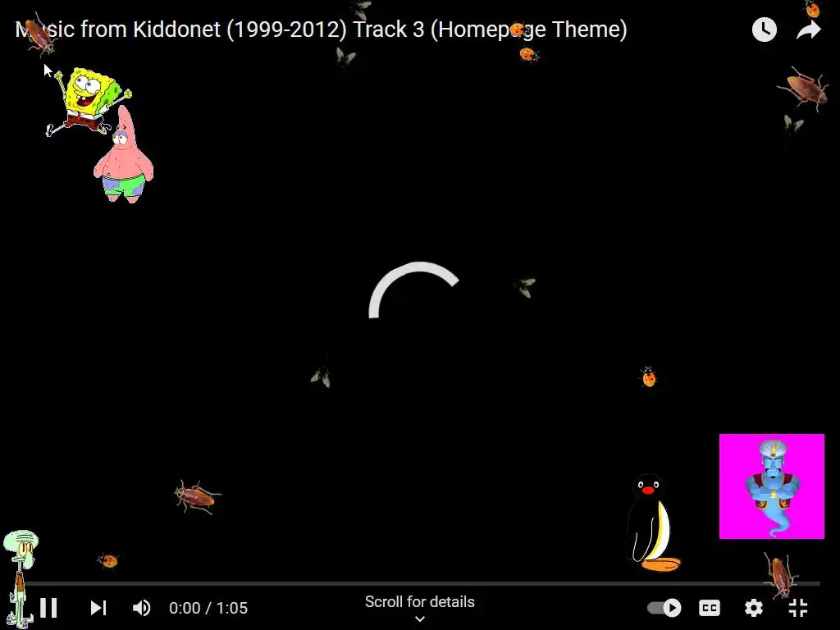Skip to the next video

point(98,608)
